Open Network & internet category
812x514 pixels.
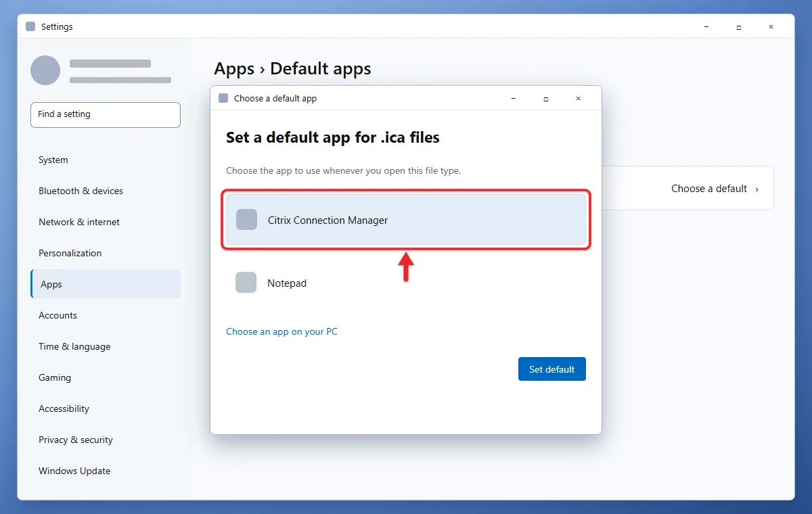point(106,223)
